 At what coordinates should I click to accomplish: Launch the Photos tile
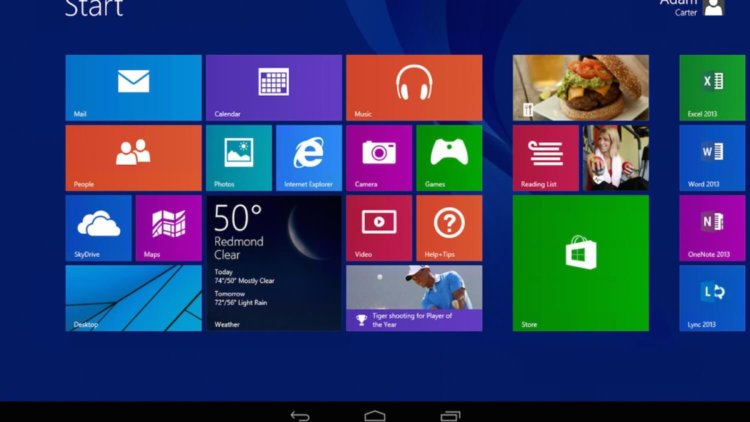(x=238, y=158)
